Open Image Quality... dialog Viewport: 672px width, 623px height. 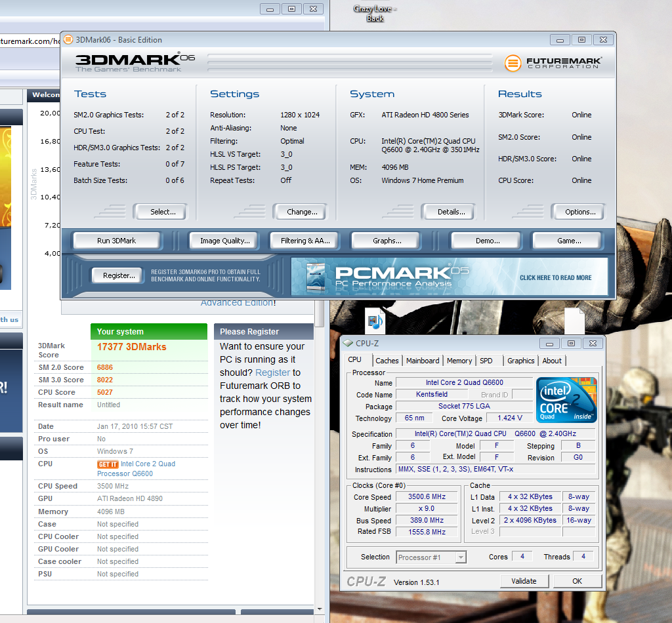(x=225, y=241)
